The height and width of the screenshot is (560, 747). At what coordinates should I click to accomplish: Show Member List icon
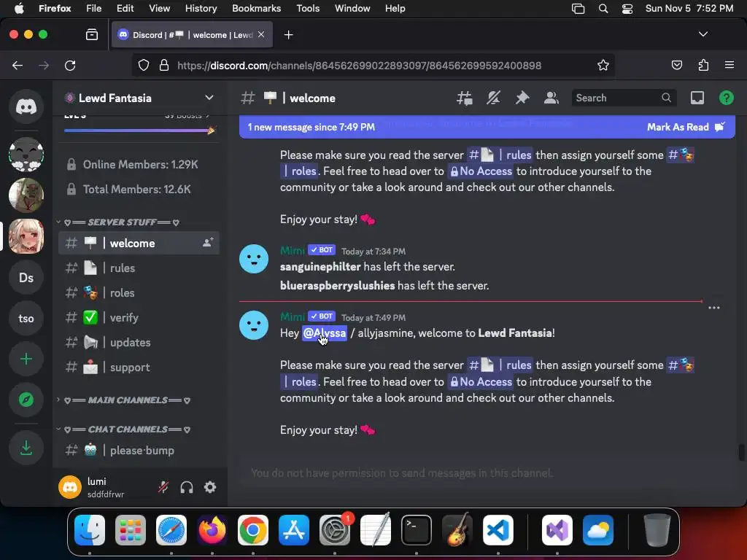click(x=551, y=98)
